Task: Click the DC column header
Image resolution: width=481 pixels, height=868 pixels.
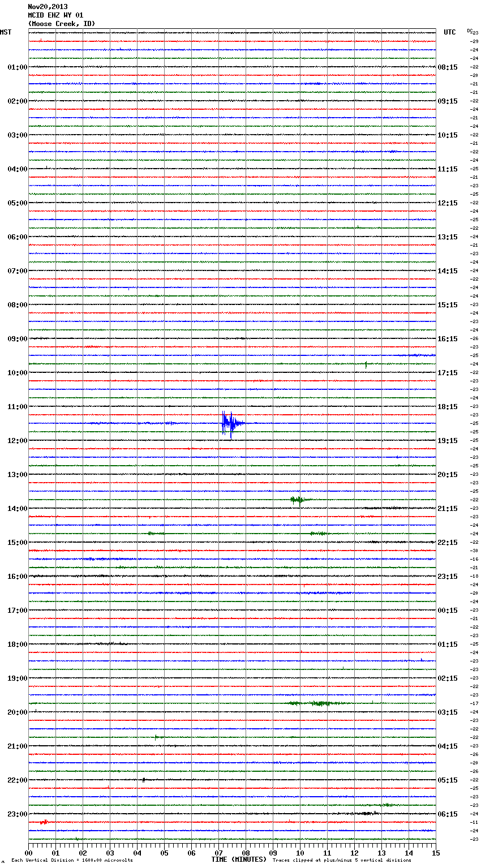Action: pyautogui.click(x=470, y=30)
